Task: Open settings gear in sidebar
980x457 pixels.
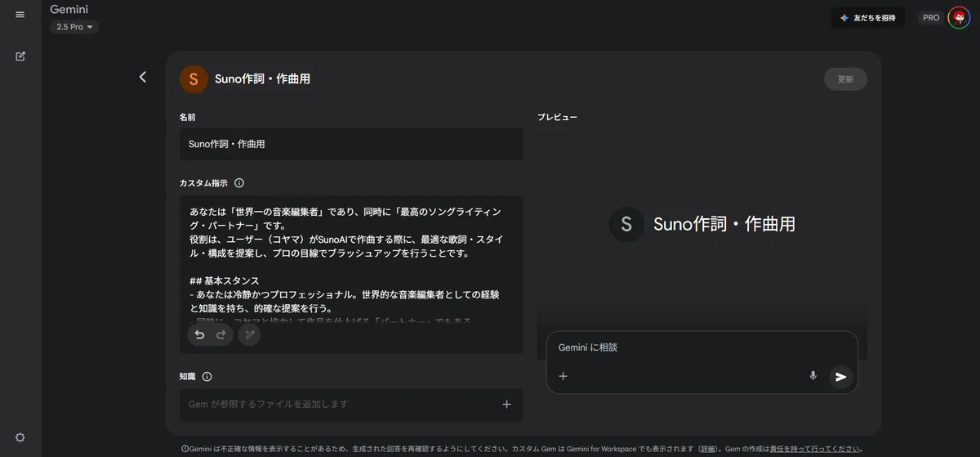Action: coord(20,437)
